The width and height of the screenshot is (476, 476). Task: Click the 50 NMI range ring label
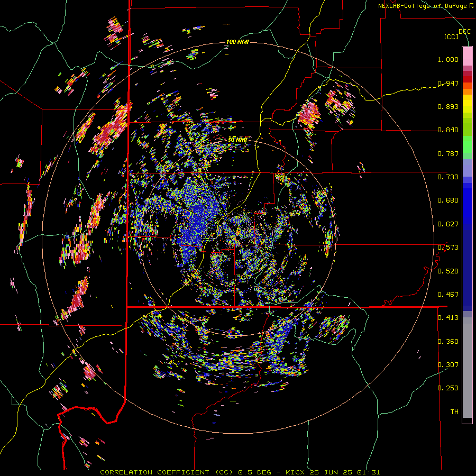[x=237, y=140]
